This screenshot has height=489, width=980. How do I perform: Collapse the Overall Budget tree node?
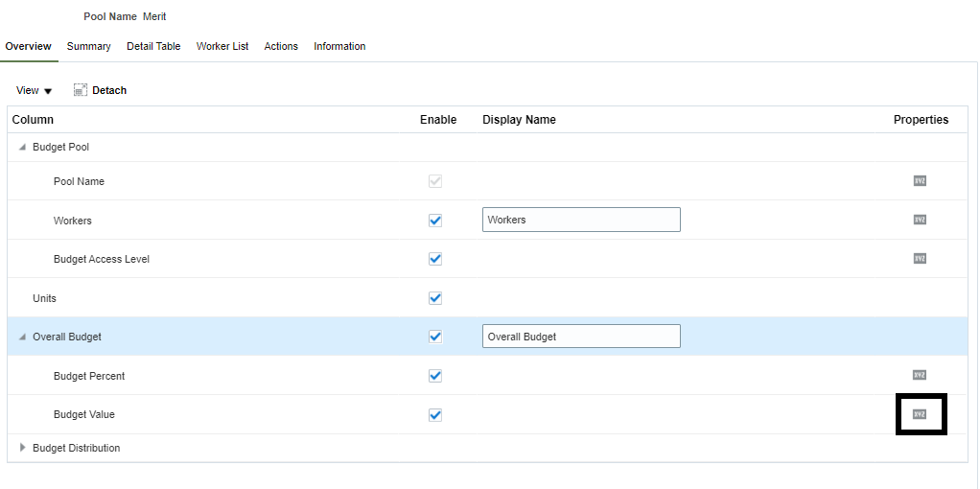pyautogui.click(x=22, y=337)
